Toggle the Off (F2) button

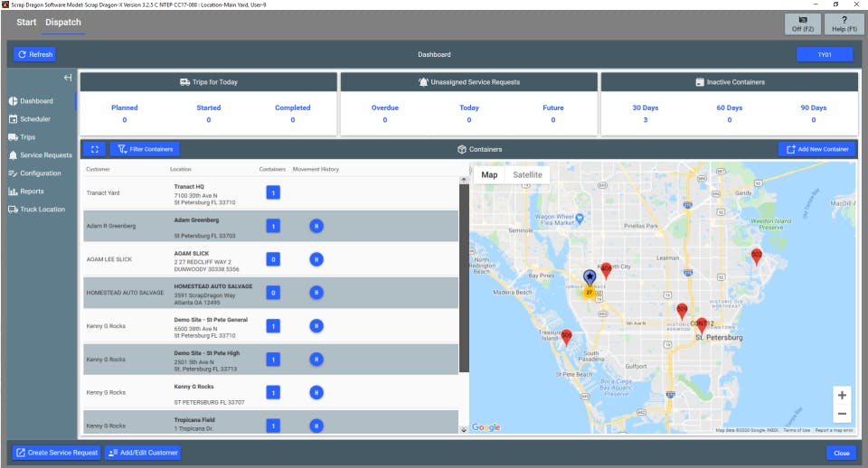(x=802, y=24)
